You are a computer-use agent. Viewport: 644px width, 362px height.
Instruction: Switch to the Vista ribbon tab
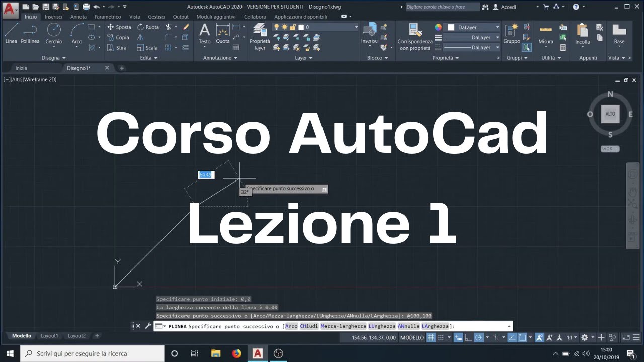pyautogui.click(x=135, y=17)
